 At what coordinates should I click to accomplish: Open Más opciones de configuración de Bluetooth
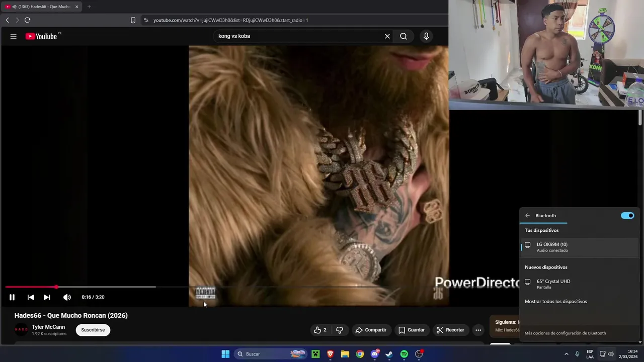coord(565,333)
